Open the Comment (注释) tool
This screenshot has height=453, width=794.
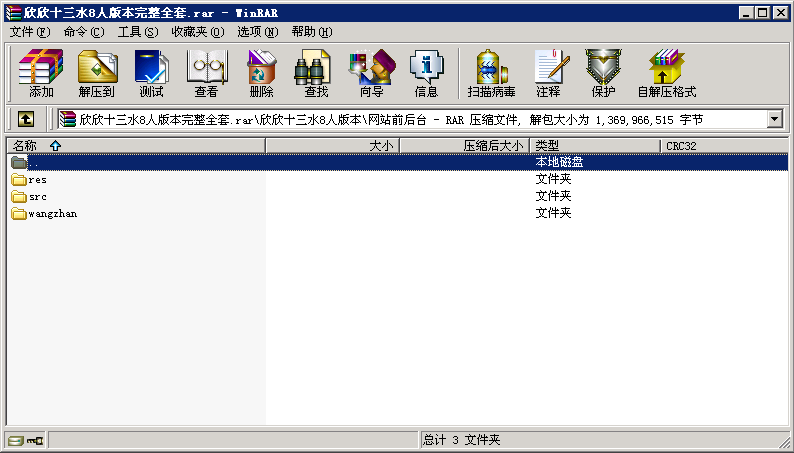pos(548,74)
